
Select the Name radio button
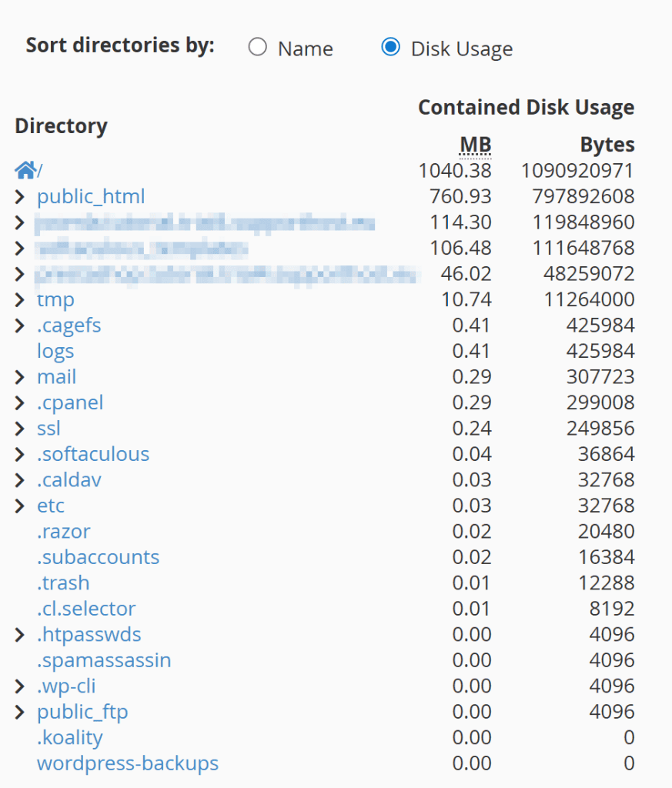(258, 47)
